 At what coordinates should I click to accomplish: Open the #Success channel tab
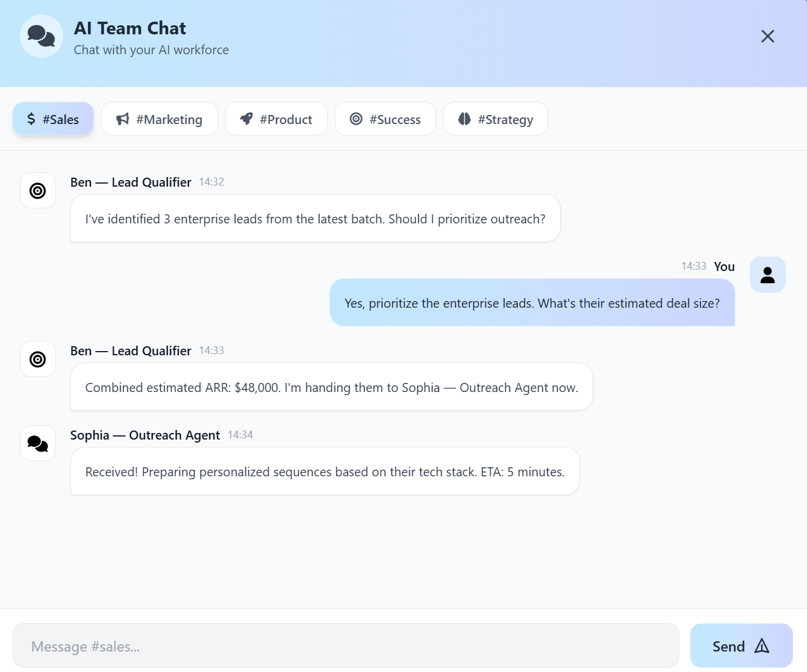point(385,119)
